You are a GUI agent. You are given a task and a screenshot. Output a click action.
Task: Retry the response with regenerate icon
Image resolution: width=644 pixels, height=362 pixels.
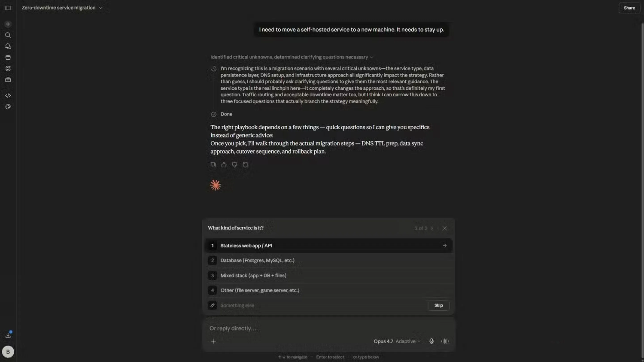tap(246, 165)
